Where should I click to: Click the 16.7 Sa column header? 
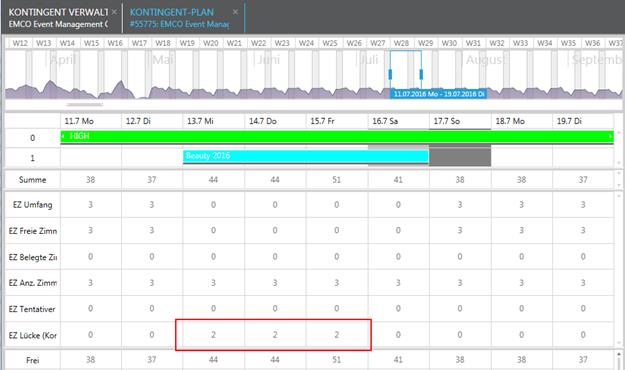pos(399,121)
